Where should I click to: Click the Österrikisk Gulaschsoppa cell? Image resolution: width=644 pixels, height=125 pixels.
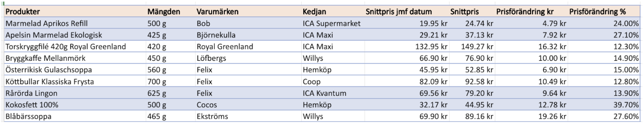pyautogui.click(x=49, y=70)
